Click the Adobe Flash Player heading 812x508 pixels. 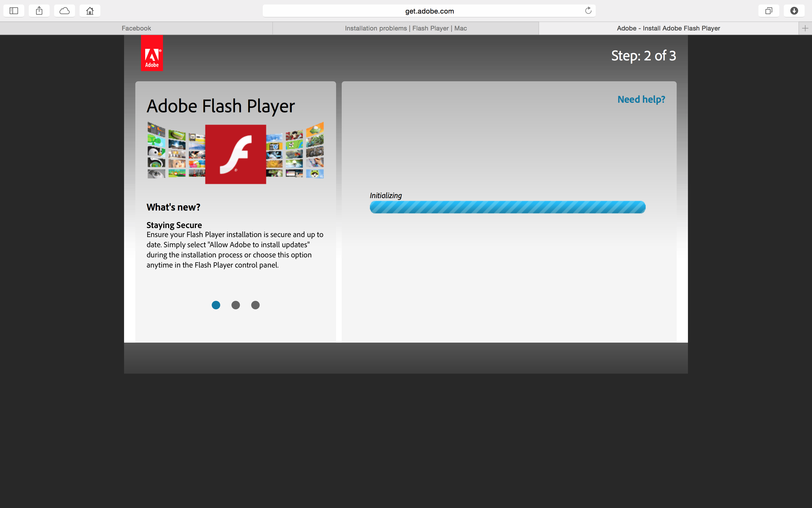coord(221,106)
